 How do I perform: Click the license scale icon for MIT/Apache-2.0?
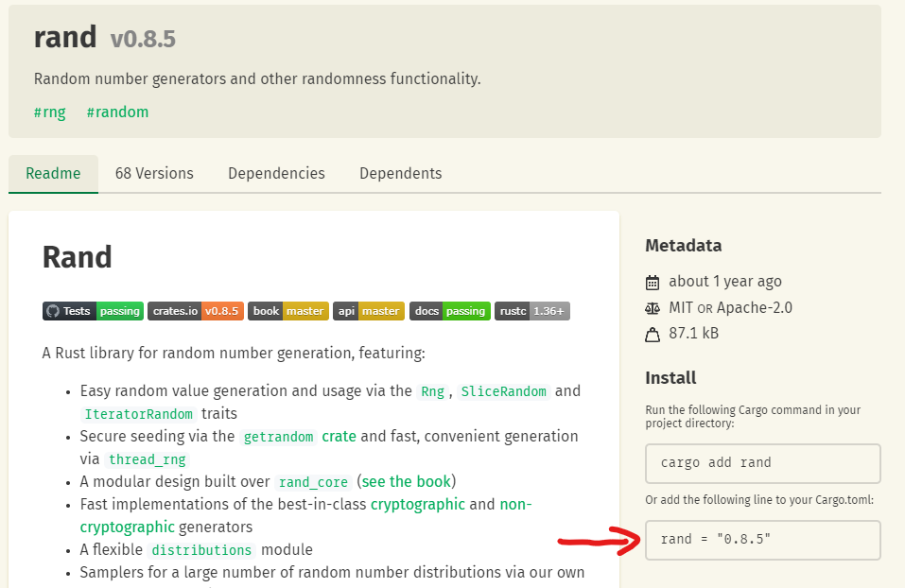point(653,307)
